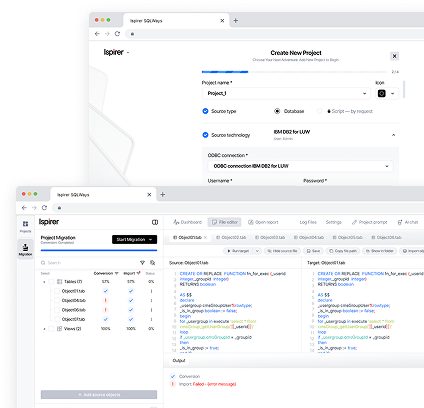Click the Save button in the editor toolbar
424x408 pixels.
(x=313, y=251)
